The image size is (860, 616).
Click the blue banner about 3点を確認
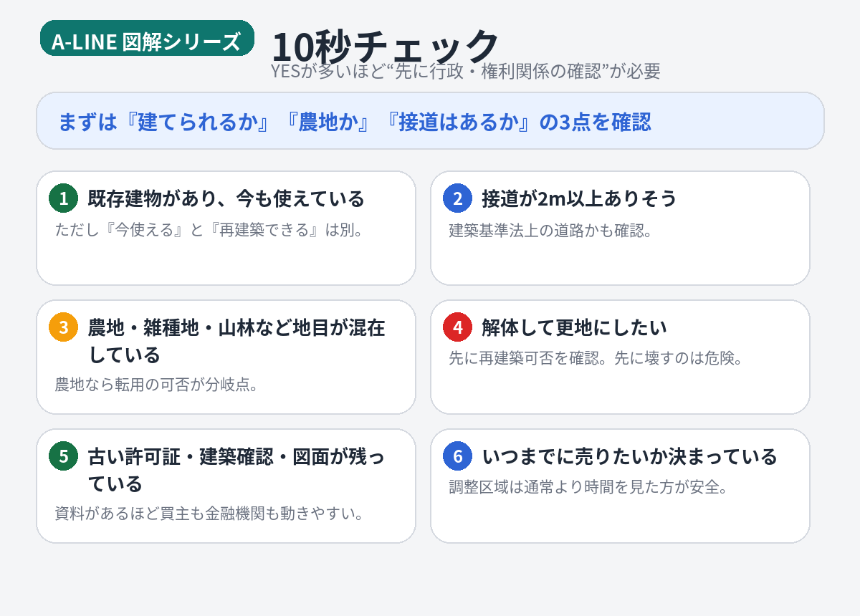tap(430, 121)
